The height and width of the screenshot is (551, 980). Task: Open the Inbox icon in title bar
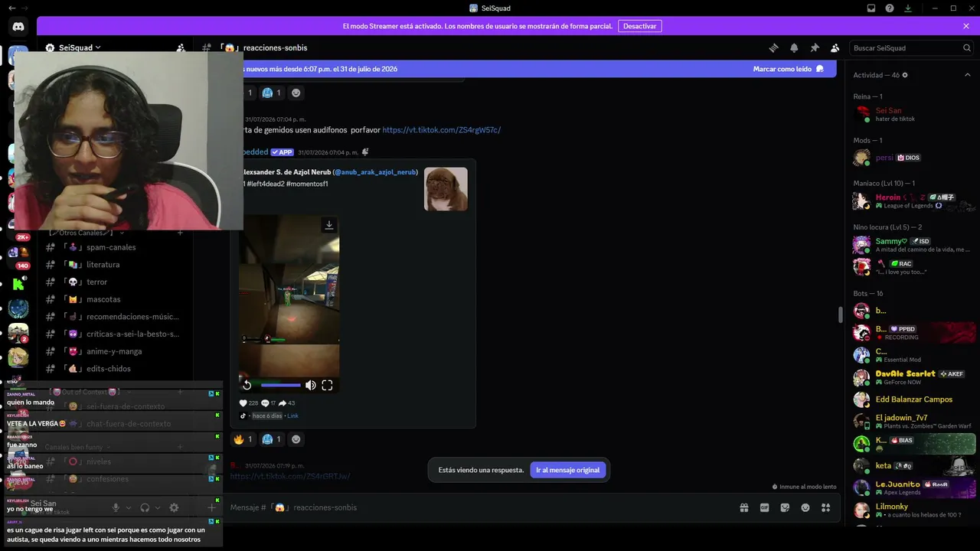click(871, 8)
